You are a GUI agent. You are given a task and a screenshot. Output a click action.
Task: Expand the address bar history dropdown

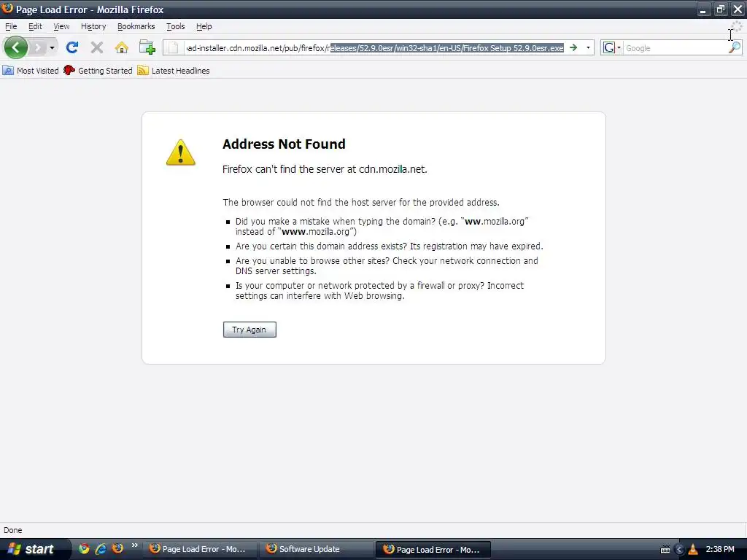(x=588, y=47)
